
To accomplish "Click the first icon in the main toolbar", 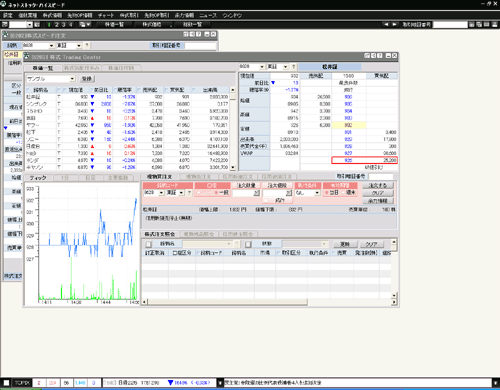I will click(x=5, y=25).
